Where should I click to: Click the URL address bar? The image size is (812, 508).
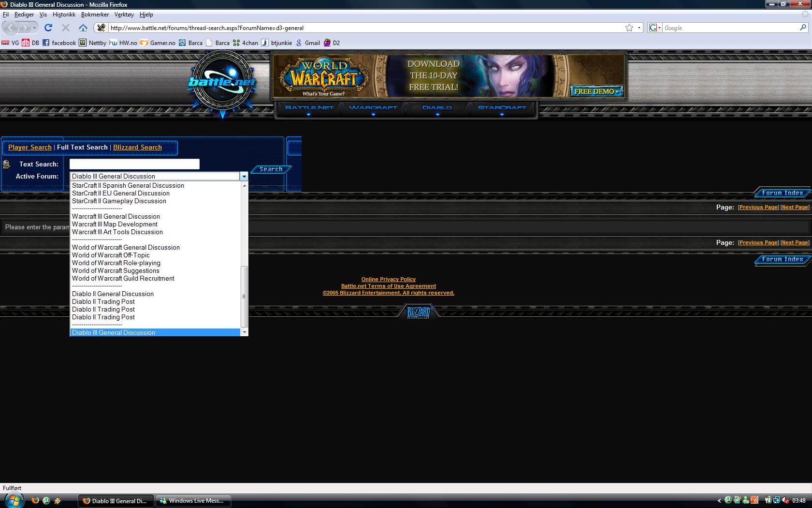coord(365,28)
